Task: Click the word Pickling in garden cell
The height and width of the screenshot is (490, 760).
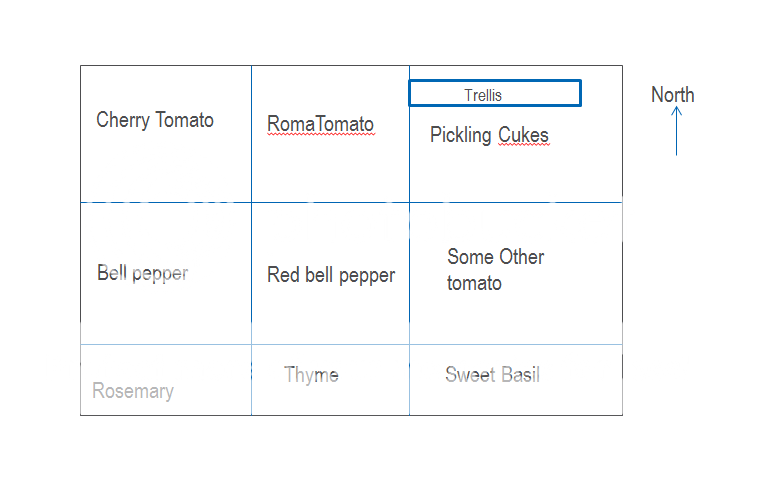Action: click(x=460, y=135)
